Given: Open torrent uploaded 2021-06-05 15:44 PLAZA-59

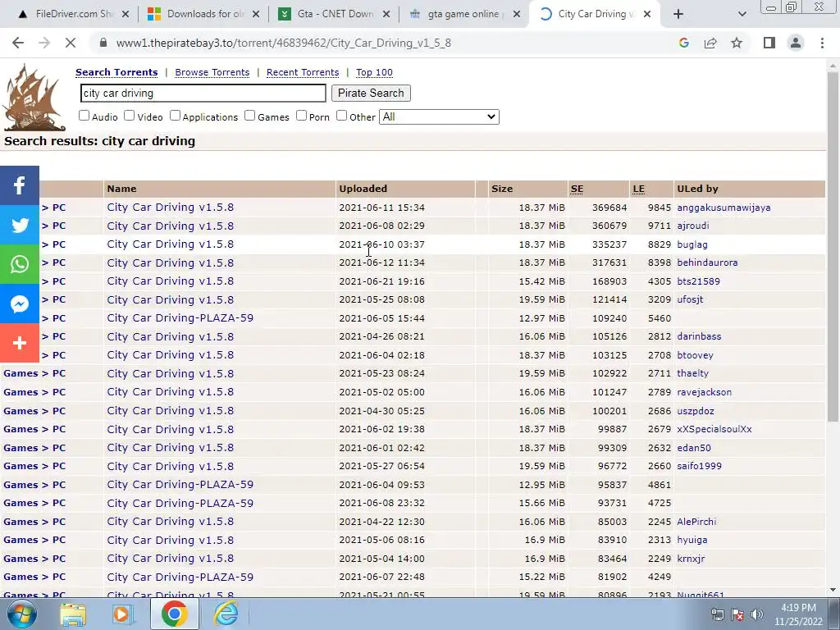Looking at the screenshot, I should point(180,318).
